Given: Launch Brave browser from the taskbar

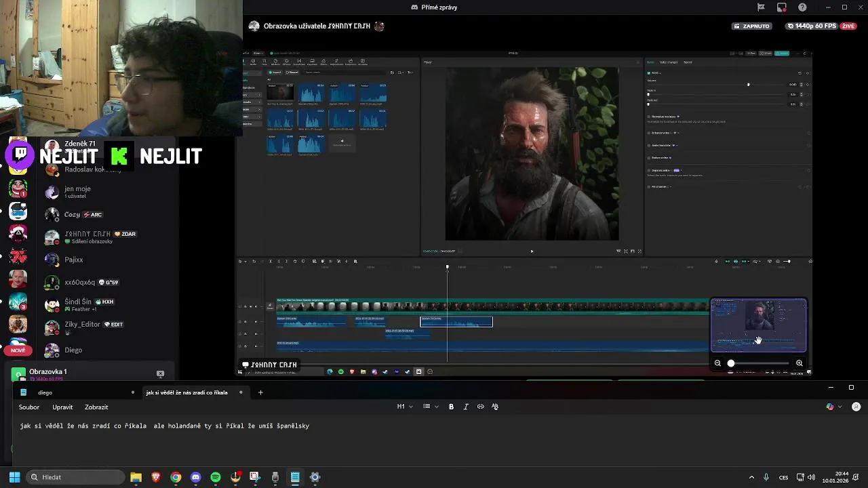Looking at the screenshot, I should click(156, 477).
